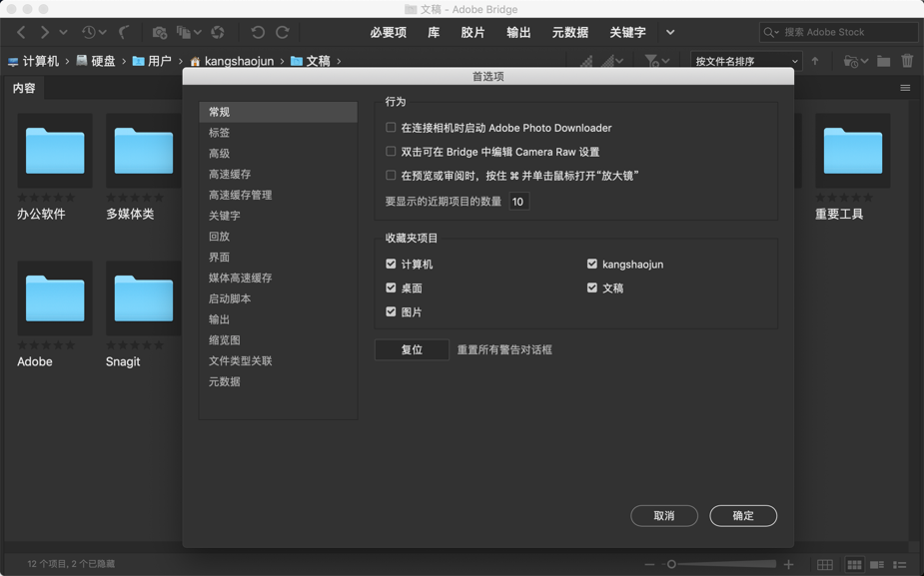Viewport: 924px width, 576px height.
Task: Click 取消 to cancel preferences
Action: pos(664,516)
